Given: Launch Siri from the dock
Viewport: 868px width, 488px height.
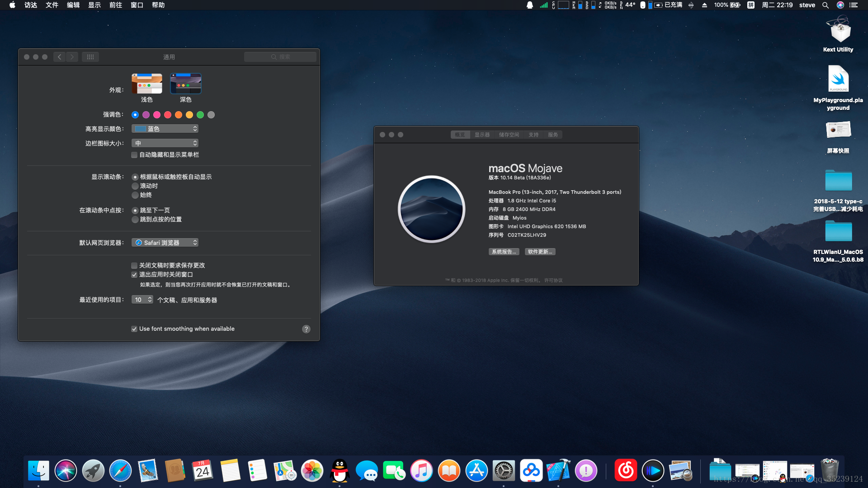Looking at the screenshot, I should tap(66, 471).
